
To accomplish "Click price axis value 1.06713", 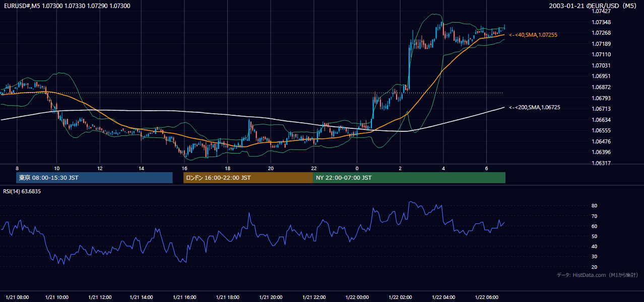I will point(601,109).
